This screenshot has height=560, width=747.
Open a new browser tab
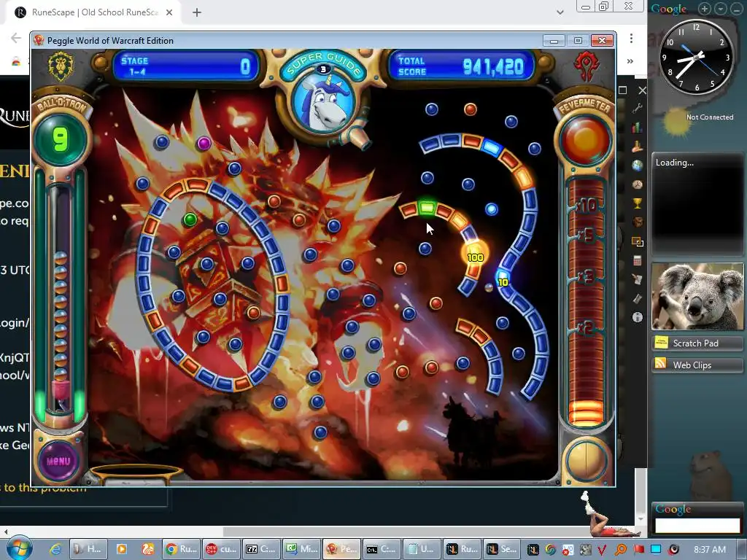pos(197,12)
